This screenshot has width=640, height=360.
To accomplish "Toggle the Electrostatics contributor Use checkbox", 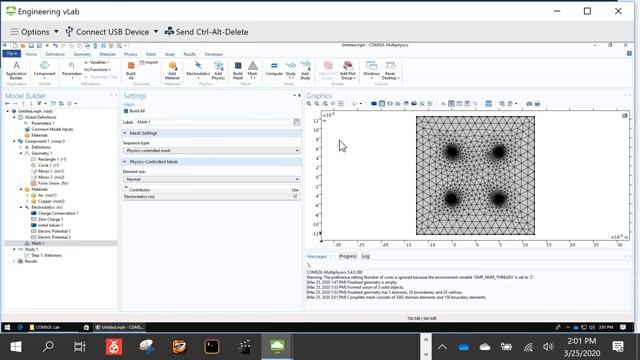I will coord(295,196).
